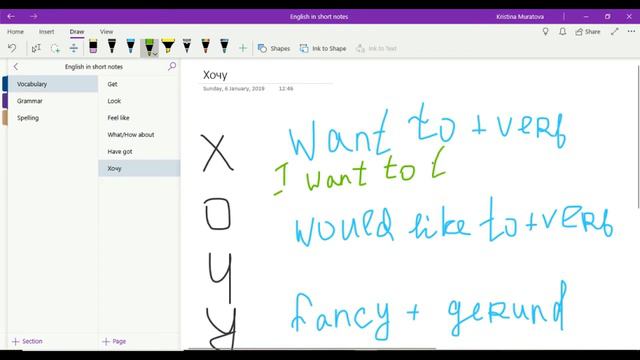The height and width of the screenshot is (360, 640).
Task: Select the Хочу page in the list
Action: [x=139, y=168]
